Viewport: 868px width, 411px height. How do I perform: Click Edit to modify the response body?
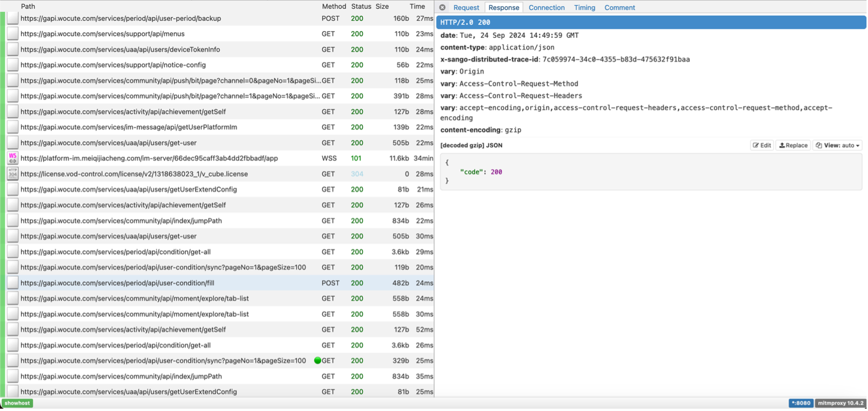pyautogui.click(x=762, y=145)
